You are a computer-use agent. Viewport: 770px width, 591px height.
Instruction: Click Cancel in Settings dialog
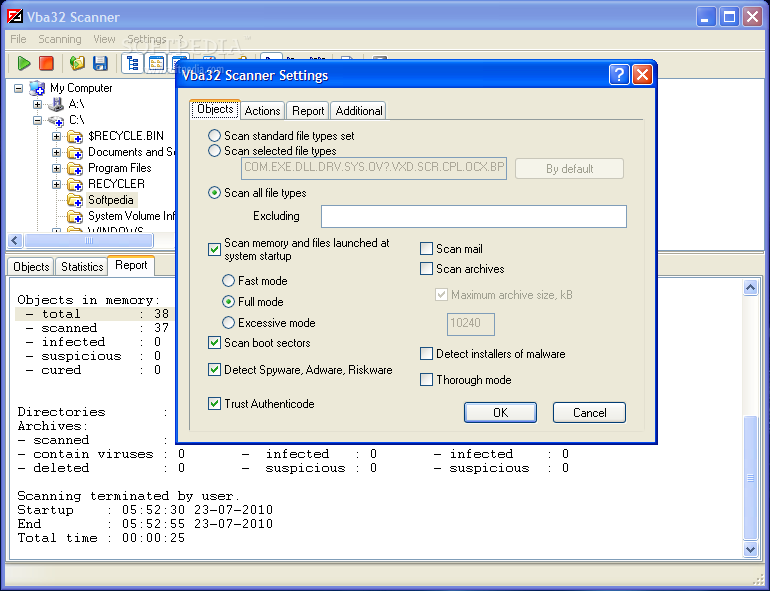(x=589, y=413)
